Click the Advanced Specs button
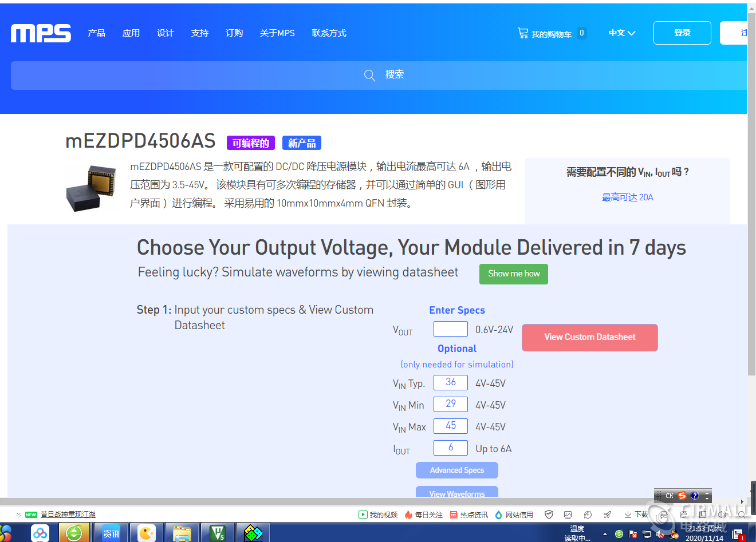Screen dimensions: 756x542 tap(457, 470)
